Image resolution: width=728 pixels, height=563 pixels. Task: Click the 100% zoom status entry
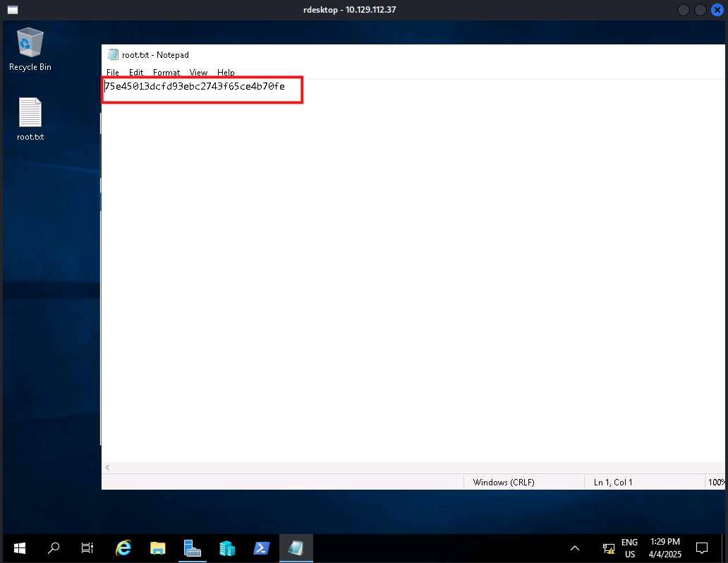pos(716,482)
